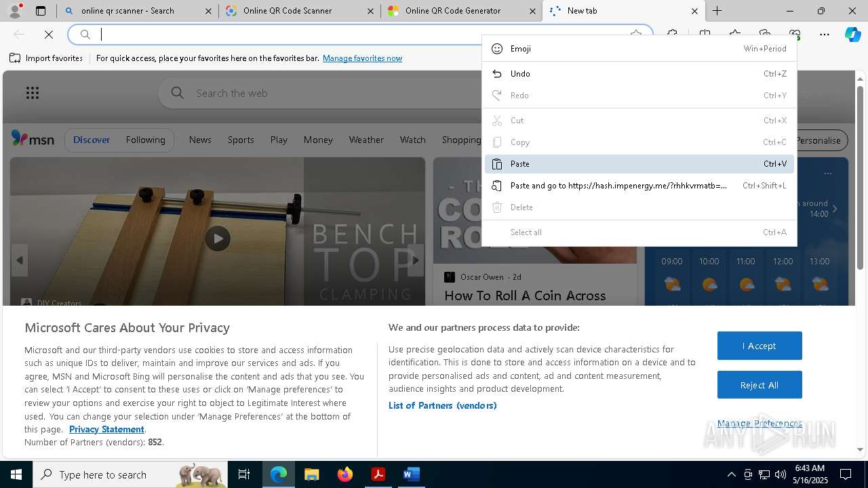
Task: Go to previous carousel slide arrow
Action: [x=20, y=260]
